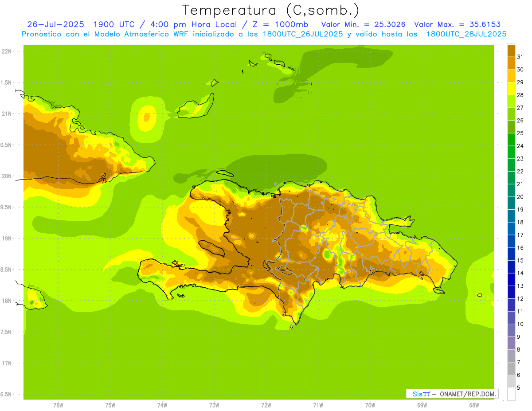Click the '71W' longitude label
This screenshot has height=411, width=532.
pos(318,405)
